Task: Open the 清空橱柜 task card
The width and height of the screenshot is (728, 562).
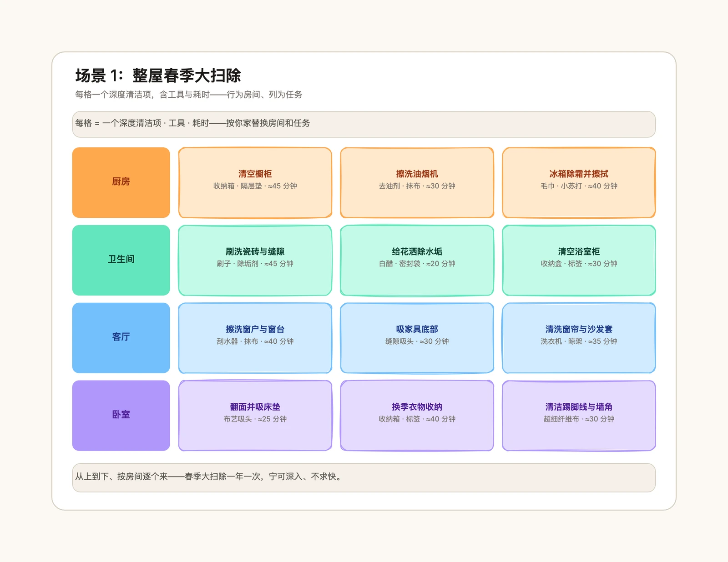Action: pyautogui.click(x=255, y=182)
